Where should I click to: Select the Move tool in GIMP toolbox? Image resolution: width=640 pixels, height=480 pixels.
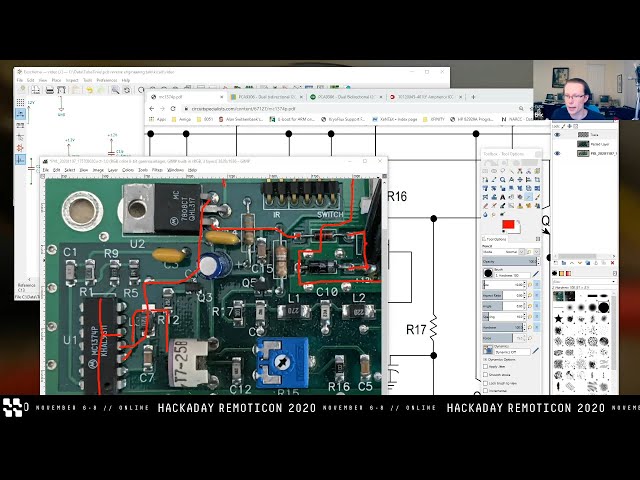pyautogui.click(x=520, y=180)
